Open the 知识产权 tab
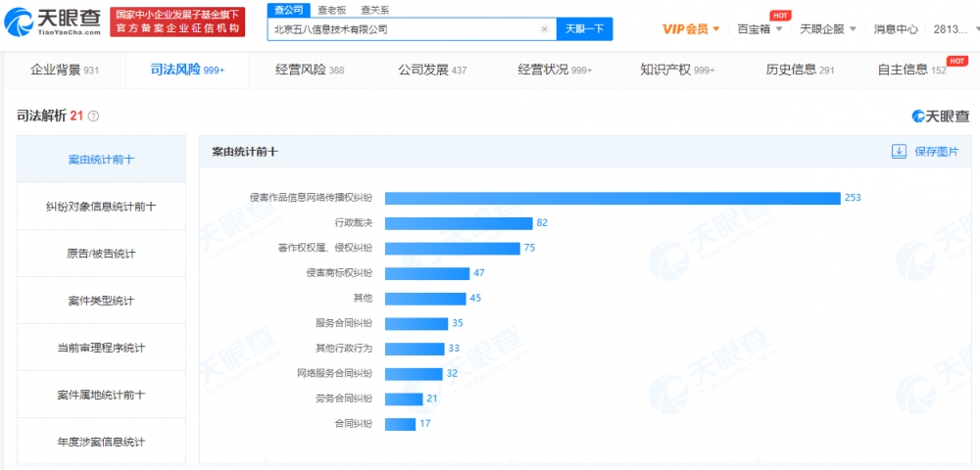Image resolution: width=980 pixels, height=470 pixels. [x=677, y=70]
